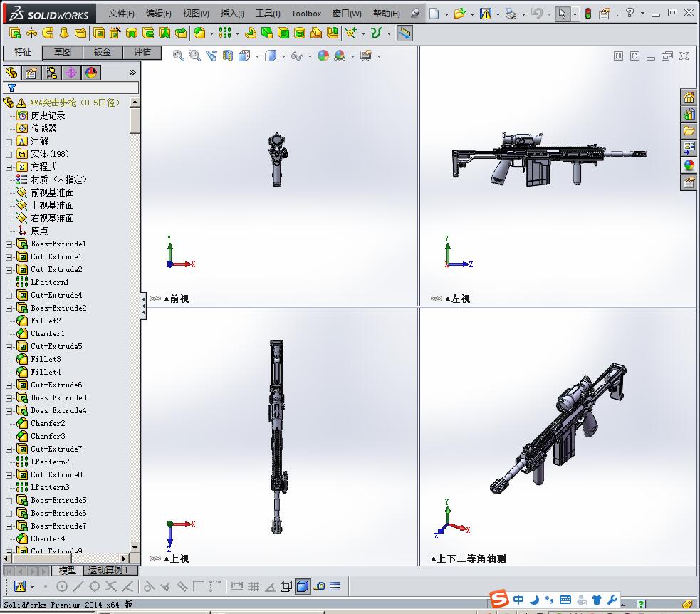Click the Print icon
700x614 pixels.
click(511, 14)
